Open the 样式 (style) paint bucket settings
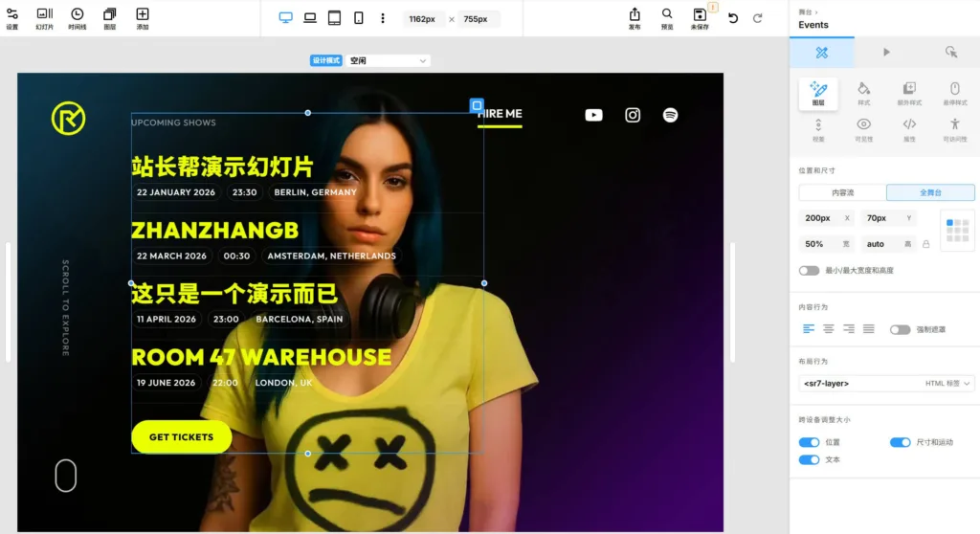This screenshot has height=534, width=980. tap(863, 93)
